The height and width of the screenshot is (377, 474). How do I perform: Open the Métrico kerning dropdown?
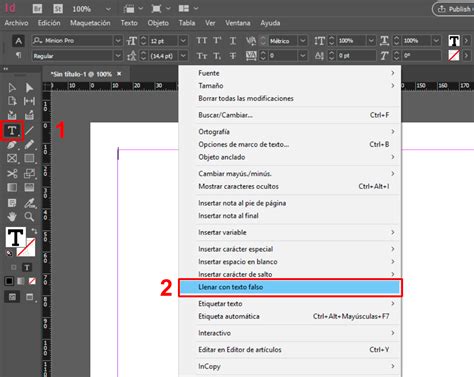pyautogui.click(x=303, y=41)
